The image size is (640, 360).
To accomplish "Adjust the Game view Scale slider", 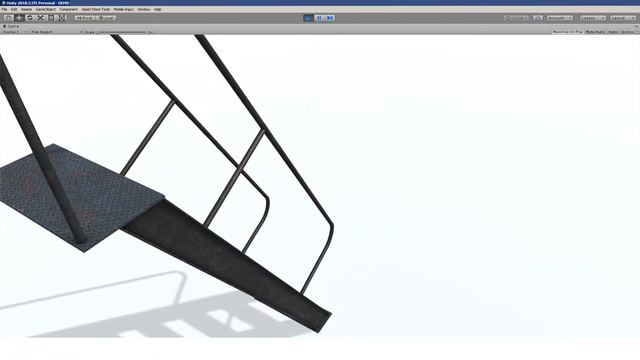I will 121,32.
